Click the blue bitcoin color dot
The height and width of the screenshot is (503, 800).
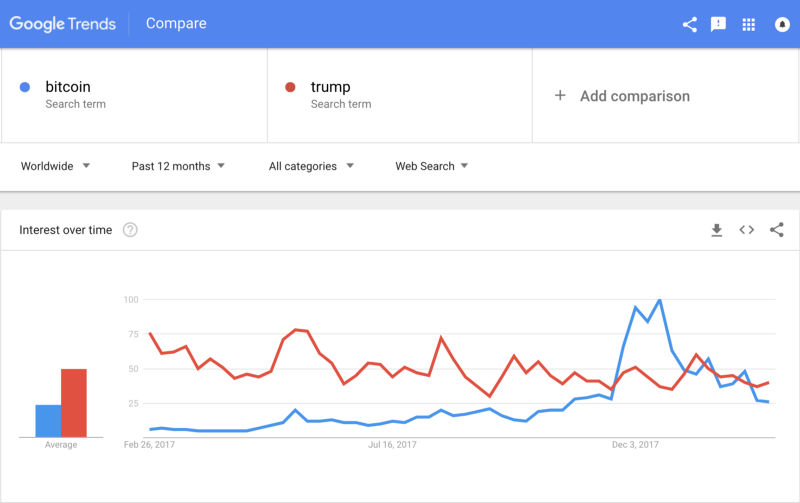(x=25, y=87)
